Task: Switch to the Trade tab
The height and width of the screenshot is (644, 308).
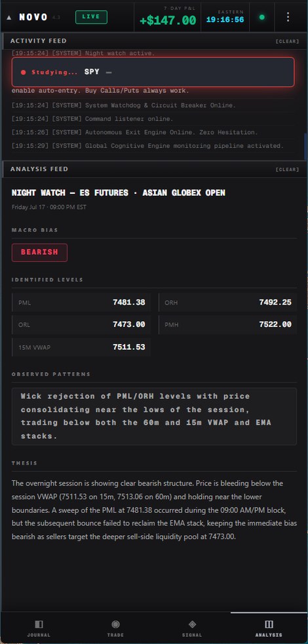Action: tap(115, 628)
